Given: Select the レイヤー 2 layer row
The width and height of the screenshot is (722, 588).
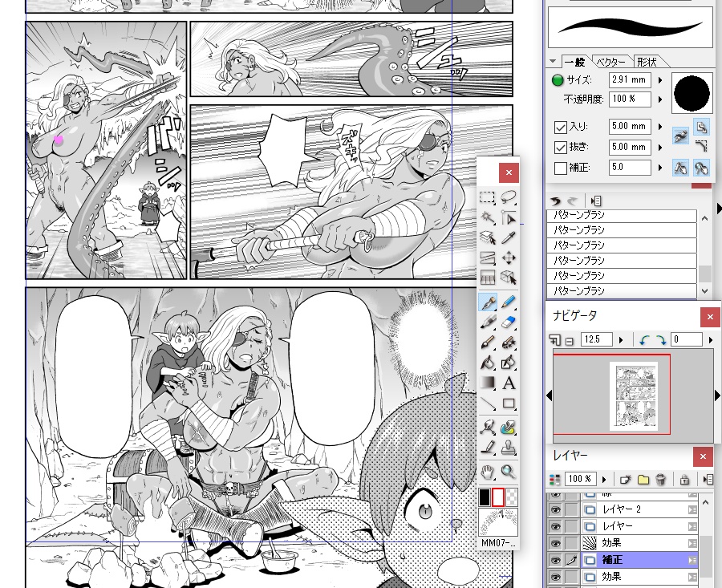Looking at the screenshot, I should point(624,509).
